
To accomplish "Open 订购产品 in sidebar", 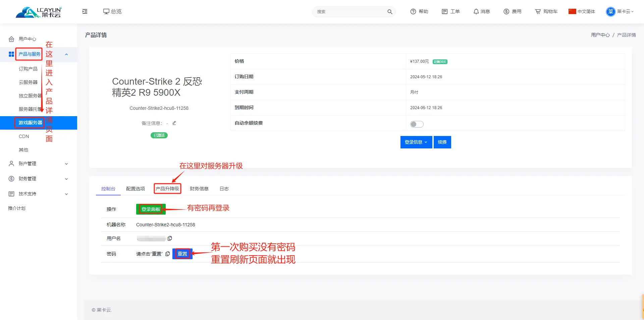I will point(28,69).
